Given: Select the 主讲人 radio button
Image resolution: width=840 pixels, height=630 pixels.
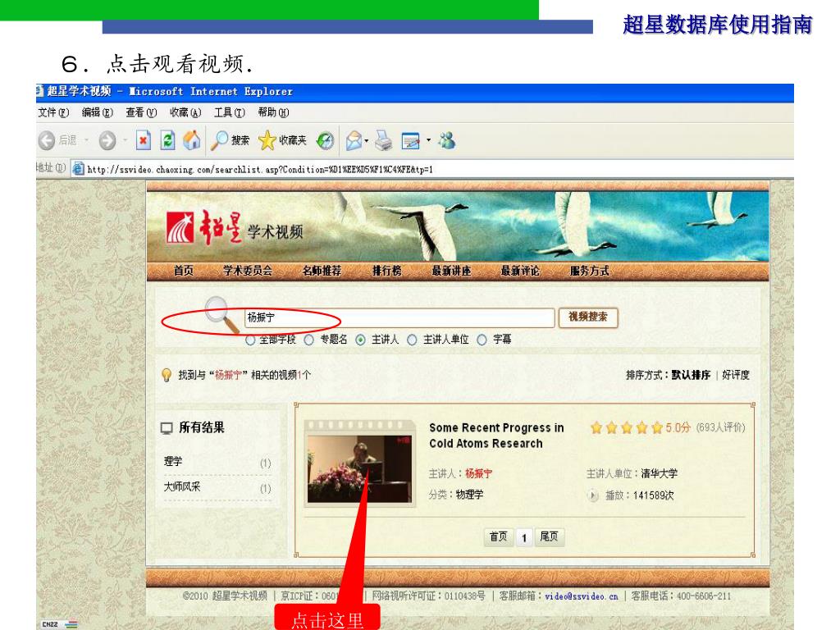Looking at the screenshot, I should coord(361,340).
